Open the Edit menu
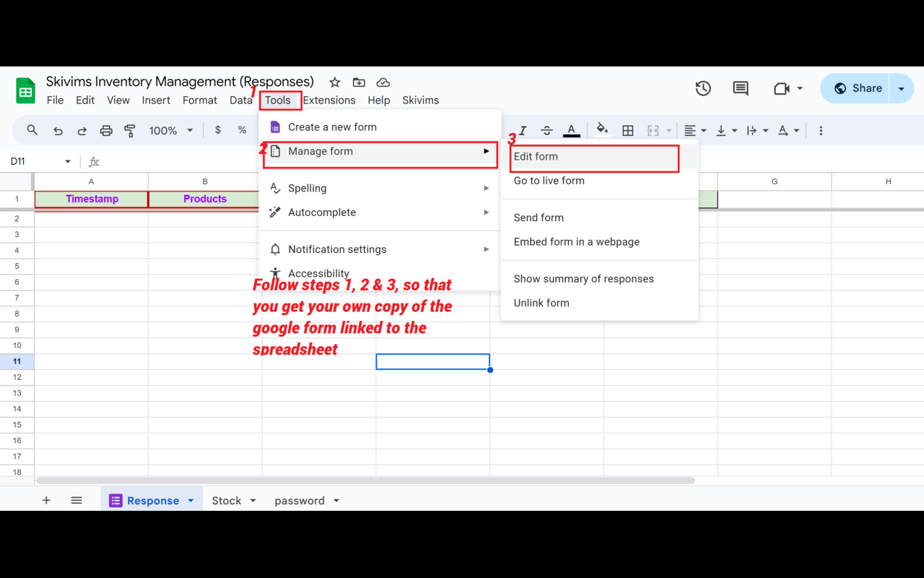 (85, 100)
